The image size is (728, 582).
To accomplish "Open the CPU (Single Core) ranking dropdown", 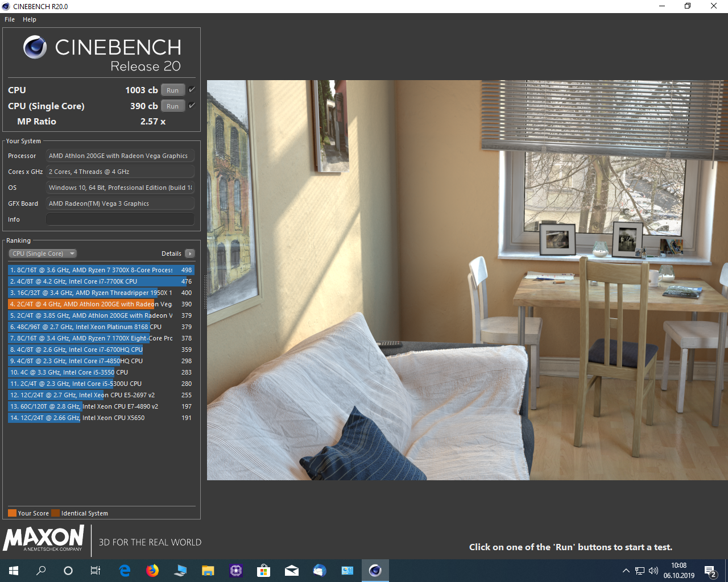I will (43, 253).
